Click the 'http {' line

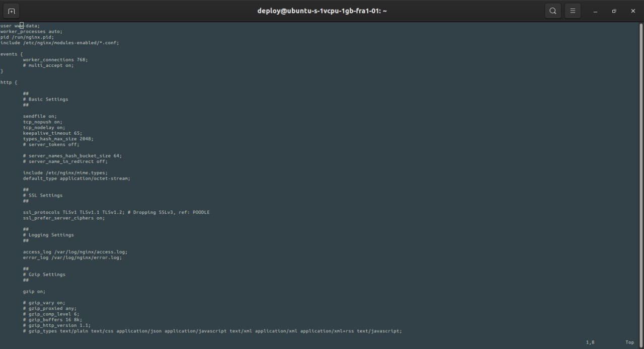click(x=9, y=82)
